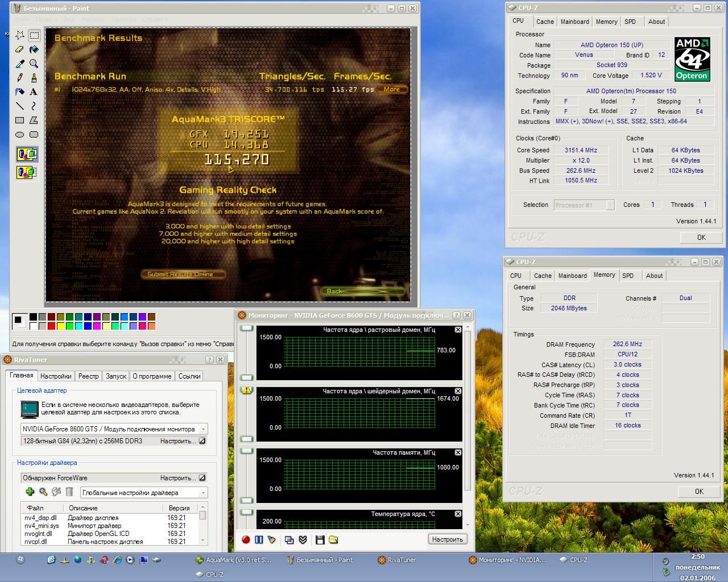
Task: Open the target adapter dropdown in RivaTuner
Action: pyautogui.click(x=203, y=429)
